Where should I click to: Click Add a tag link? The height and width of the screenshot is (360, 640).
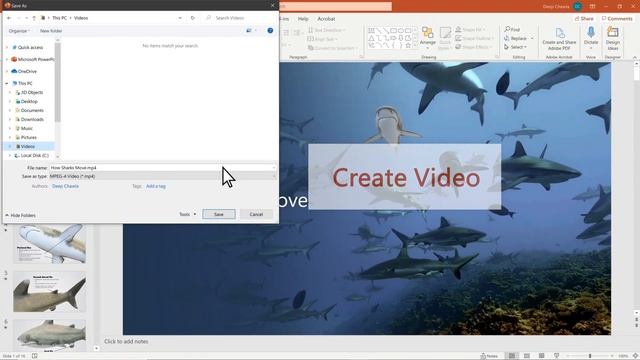156,186
